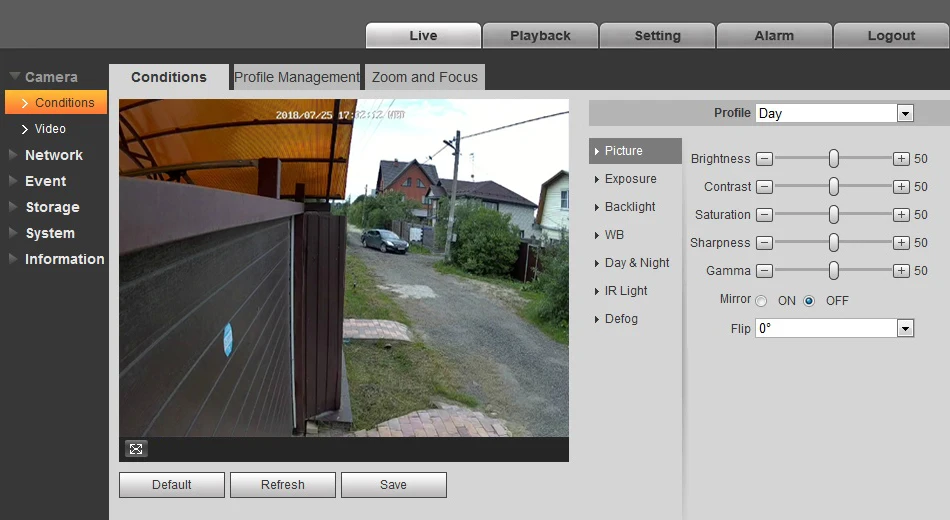Click the Refresh button
This screenshot has height=520, width=950.
coord(283,485)
